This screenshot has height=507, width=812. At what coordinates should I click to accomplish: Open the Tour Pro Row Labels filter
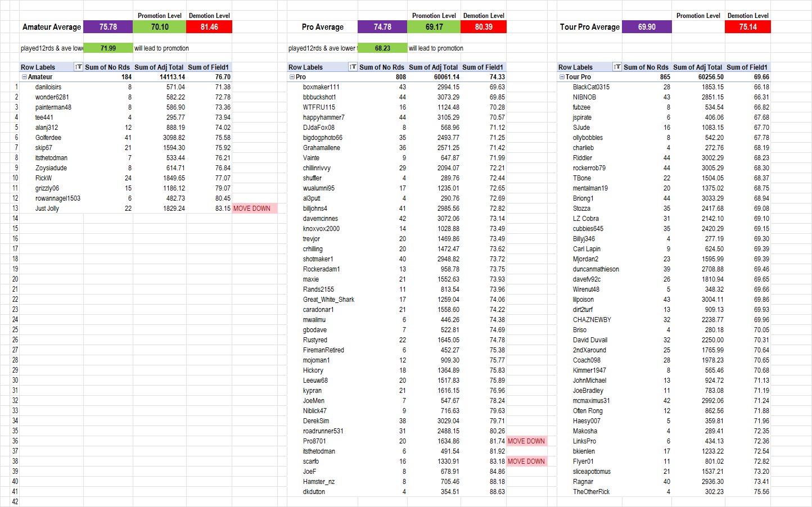coord(617,67)
